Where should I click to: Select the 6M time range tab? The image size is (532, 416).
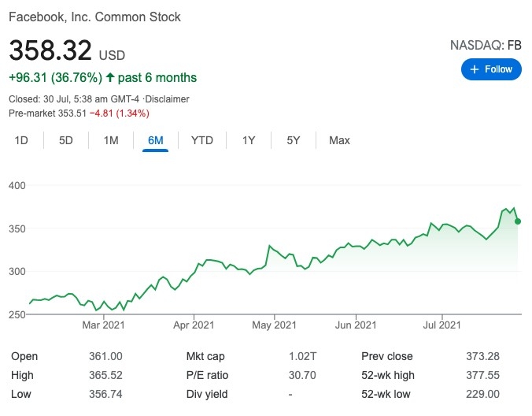pyautogui.click(x=155, y=140)
